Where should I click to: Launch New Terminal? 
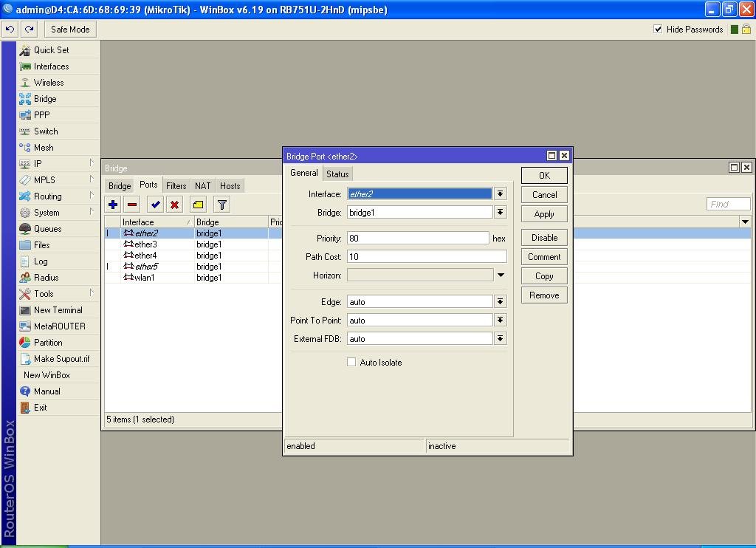pos(58,310)
